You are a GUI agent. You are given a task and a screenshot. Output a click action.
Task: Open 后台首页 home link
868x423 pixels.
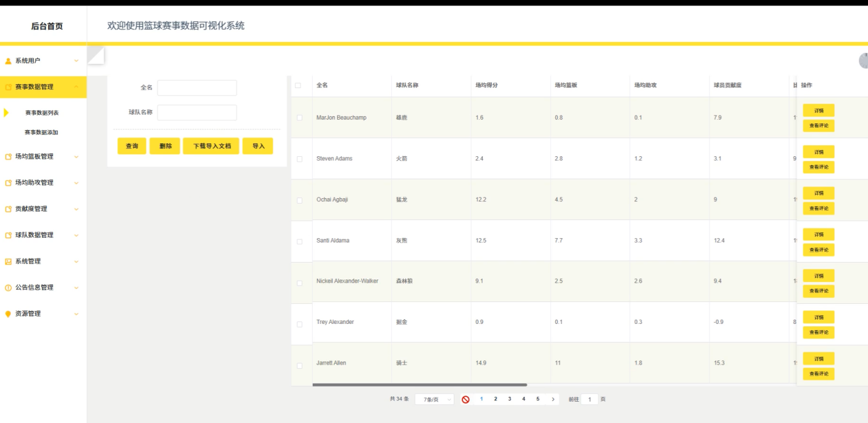[x=47, y=26]
